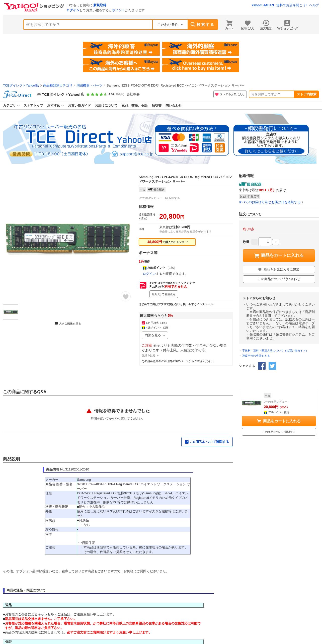This screenshot has height=644, width=322.
Task: Increase quantity with the plus stepper
Action: point(276,242)
